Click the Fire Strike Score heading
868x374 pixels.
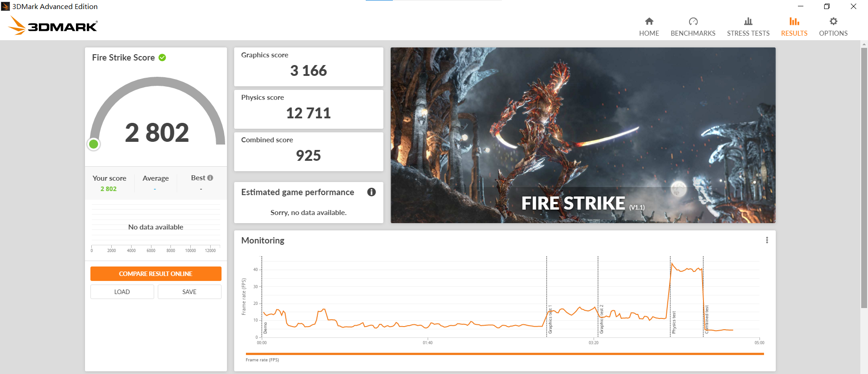click(123, 57)
